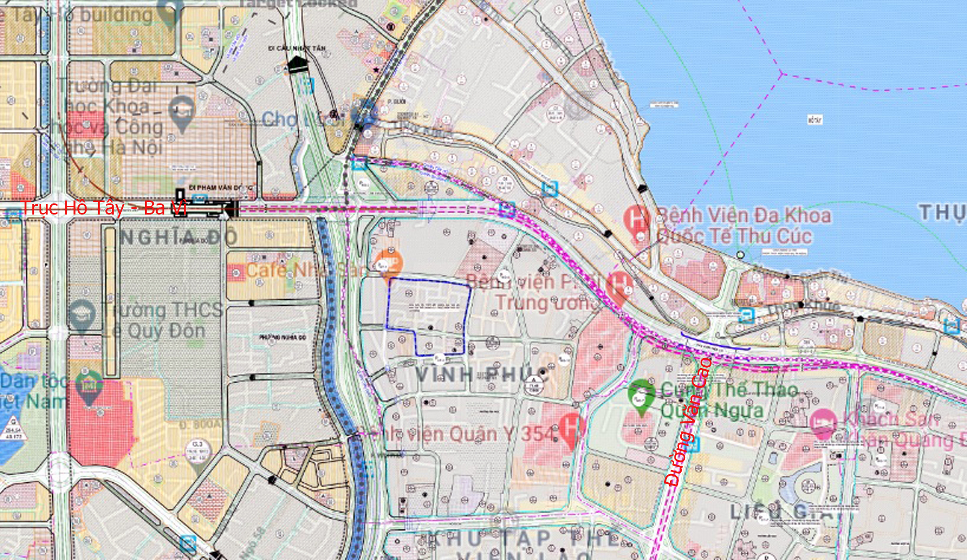This screenshot has height=560, width=967.
Task: Select the university pin near Trường Đại học Khoa học
Action: [182, 114]
